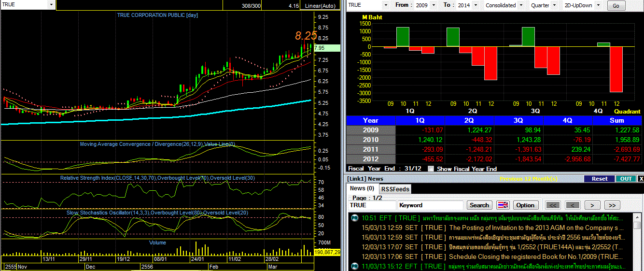The width and height of the screenshot is (644, 271).
Task: Enable Show Fiscal Year End checkbox
Action: (431, 169)
